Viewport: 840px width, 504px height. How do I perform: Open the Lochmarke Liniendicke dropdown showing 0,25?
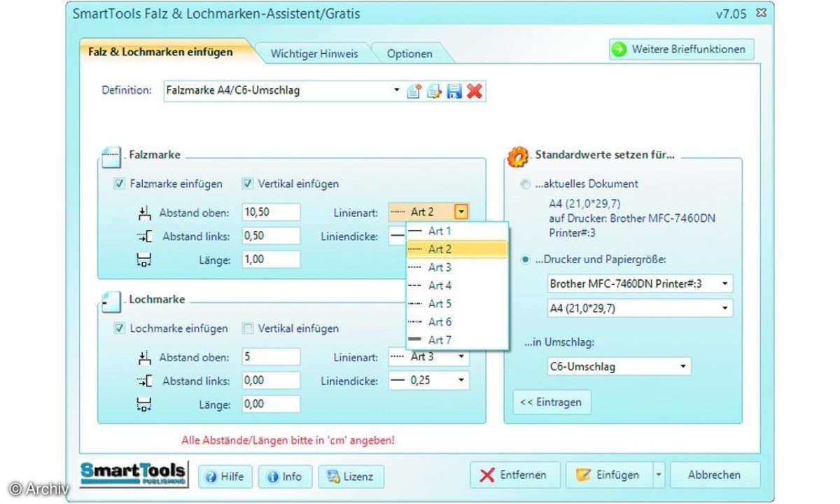(461, 381)
